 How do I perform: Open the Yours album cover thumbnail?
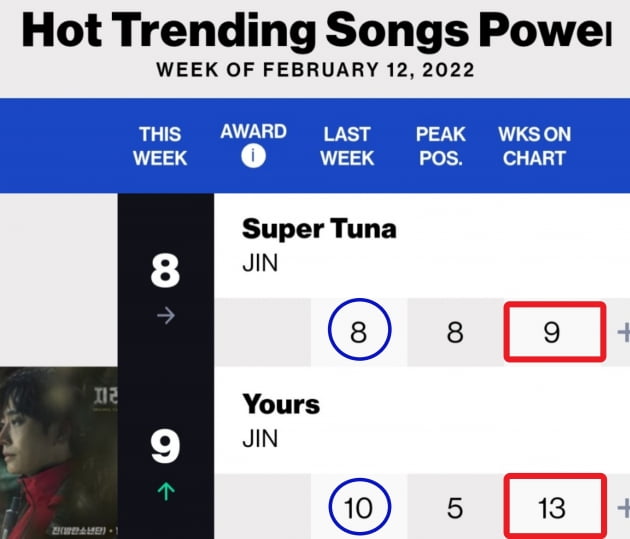click(59, 453)
